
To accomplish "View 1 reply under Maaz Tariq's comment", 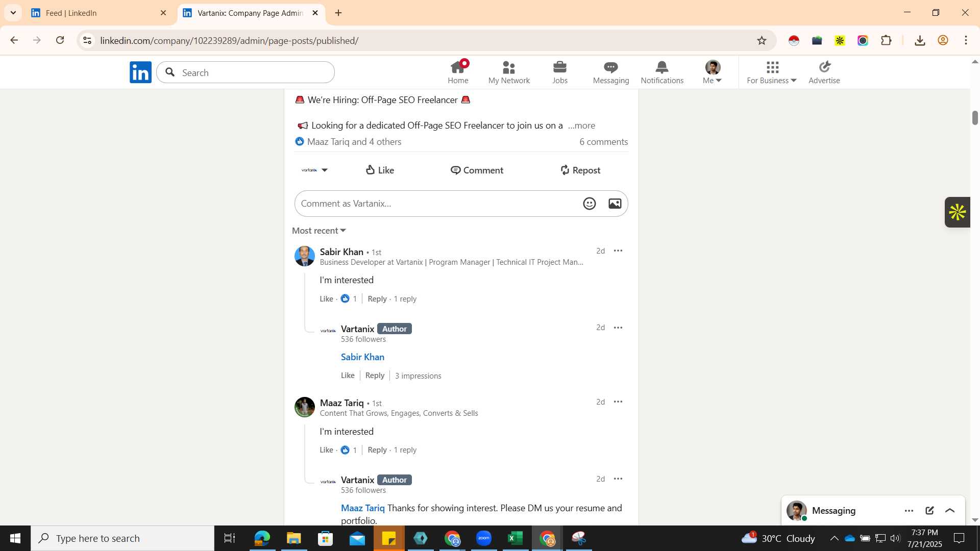I will pos(405,450).
